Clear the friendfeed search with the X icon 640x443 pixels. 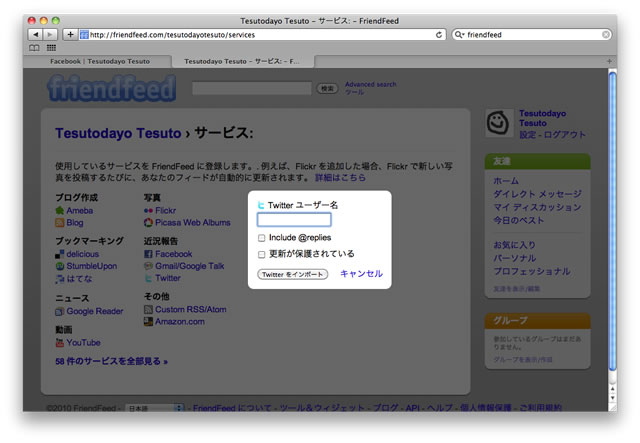tap(606, 35)
